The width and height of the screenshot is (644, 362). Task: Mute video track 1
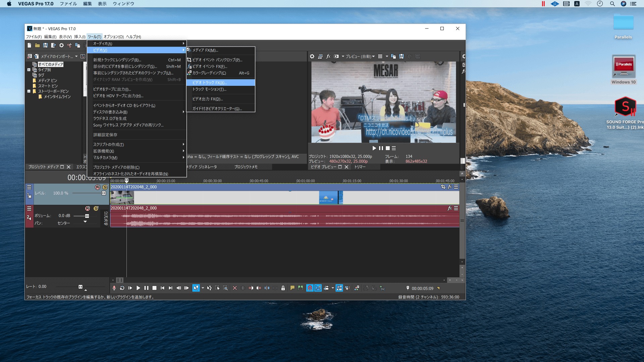(98, 187)
